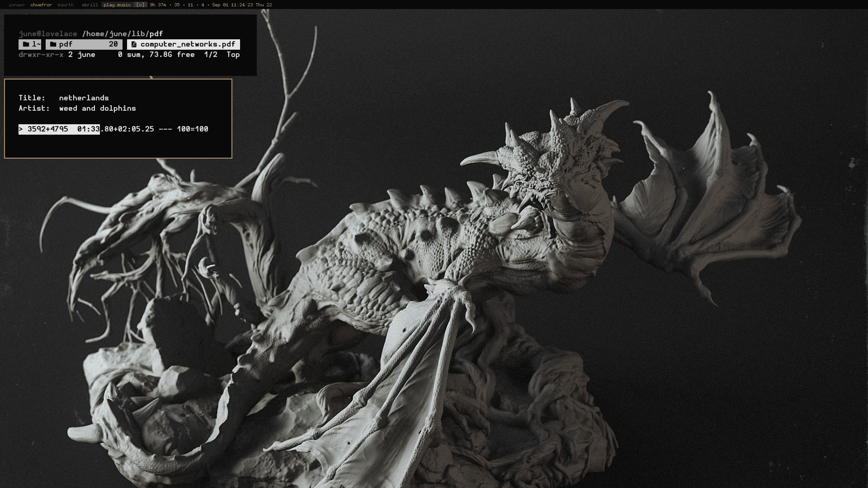Screen dimensions: 868x488
Task: Click the PDF file icon for computer_networks
Action: [x=134, y=44]
